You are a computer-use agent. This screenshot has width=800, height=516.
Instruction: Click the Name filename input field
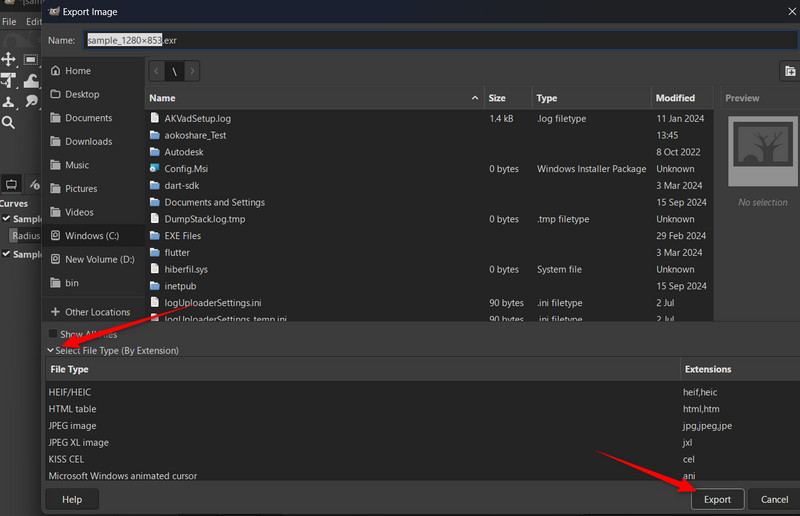[440, 40]
